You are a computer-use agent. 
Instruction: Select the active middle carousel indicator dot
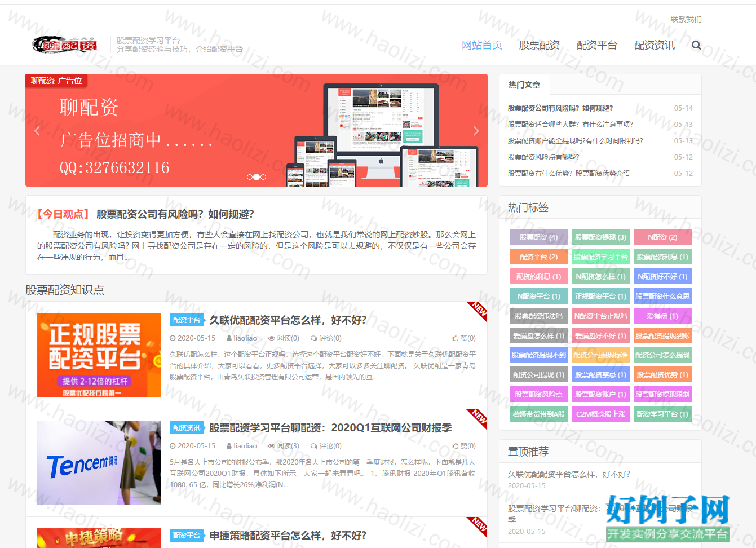tap(257, 177)
